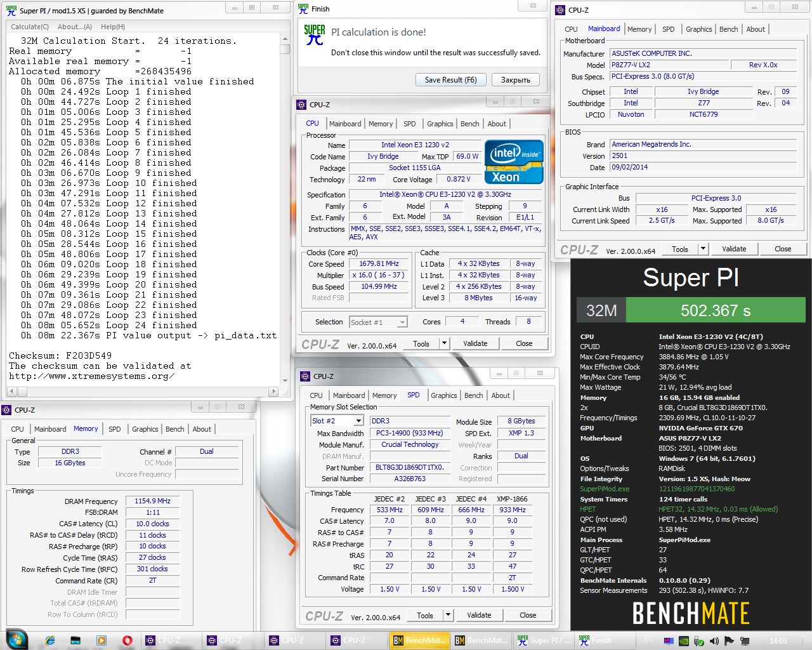
Task: Click the Bus Speed 104.99 MHz value
Action: point(379,286)
